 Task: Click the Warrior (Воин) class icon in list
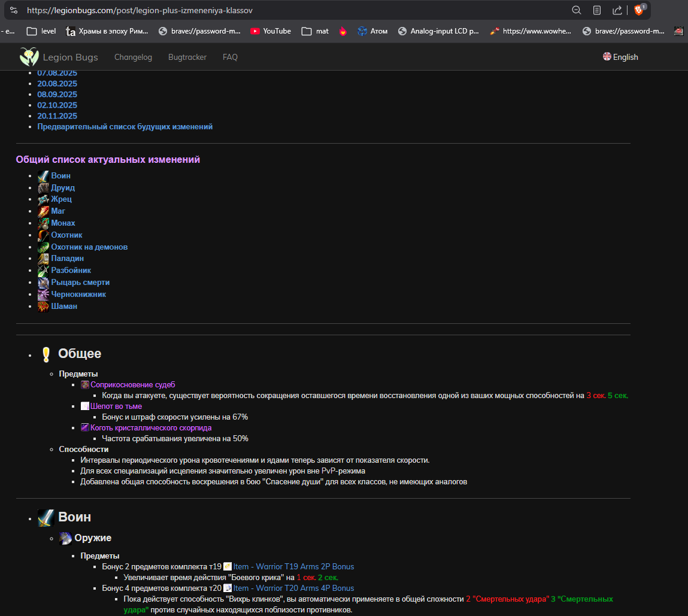pyautogui.click(x=43, y=176)
